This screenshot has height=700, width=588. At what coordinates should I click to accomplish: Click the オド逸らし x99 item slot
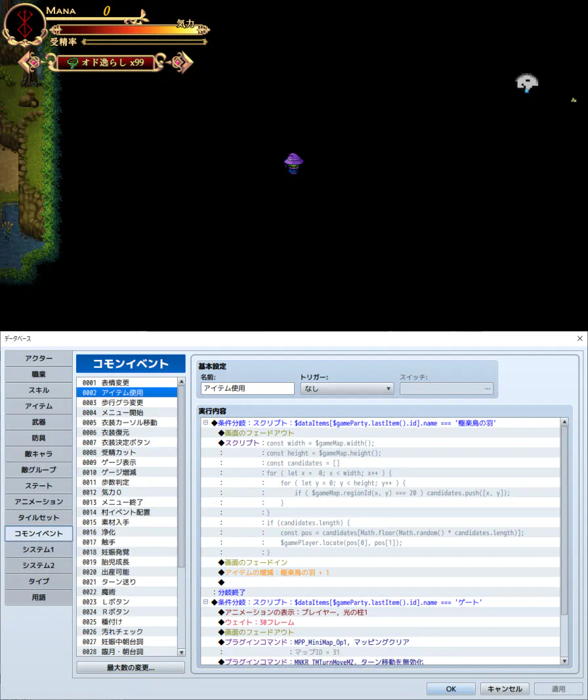point(106,62)
